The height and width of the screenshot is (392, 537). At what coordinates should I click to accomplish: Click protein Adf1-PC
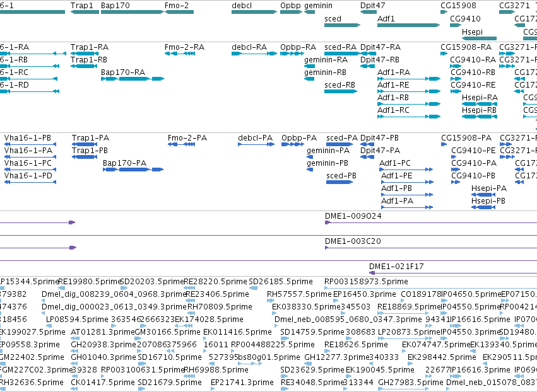coord(395,163)
